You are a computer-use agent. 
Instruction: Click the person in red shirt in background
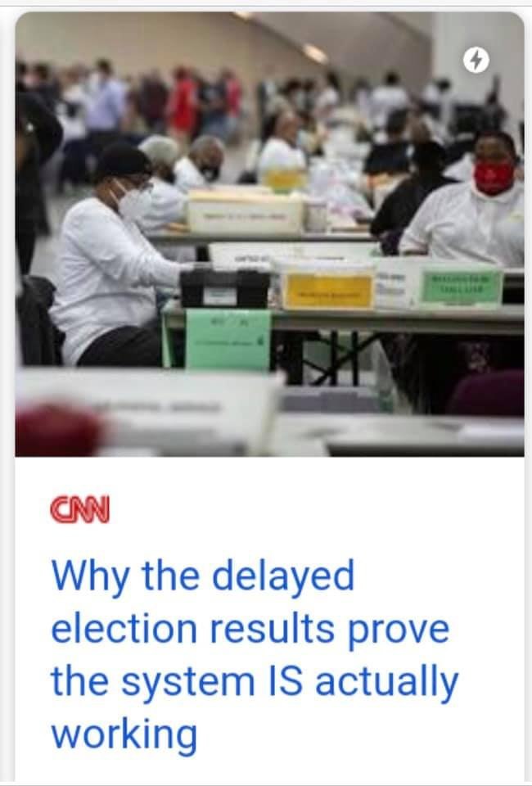[183, 103]
